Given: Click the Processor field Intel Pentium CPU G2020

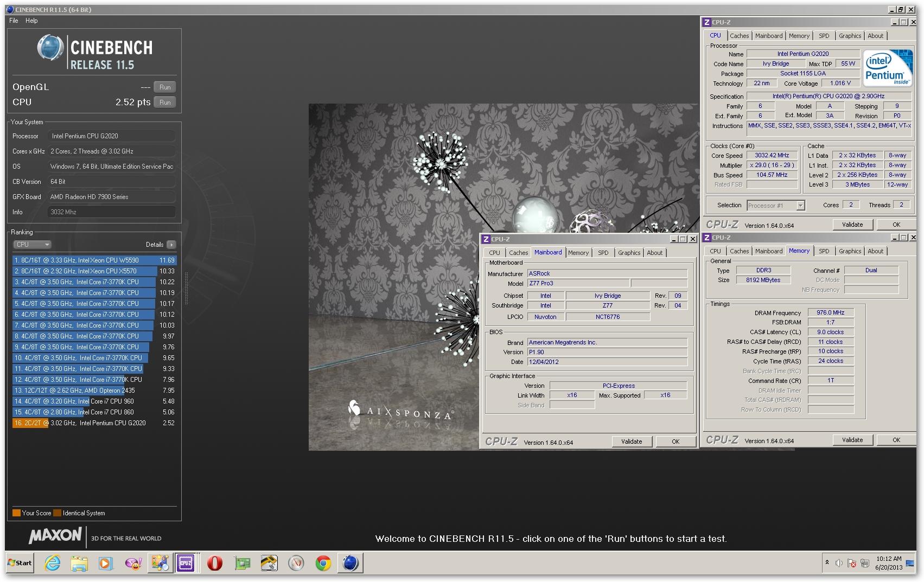Looking at the screenshot, I should coord(112,136).
